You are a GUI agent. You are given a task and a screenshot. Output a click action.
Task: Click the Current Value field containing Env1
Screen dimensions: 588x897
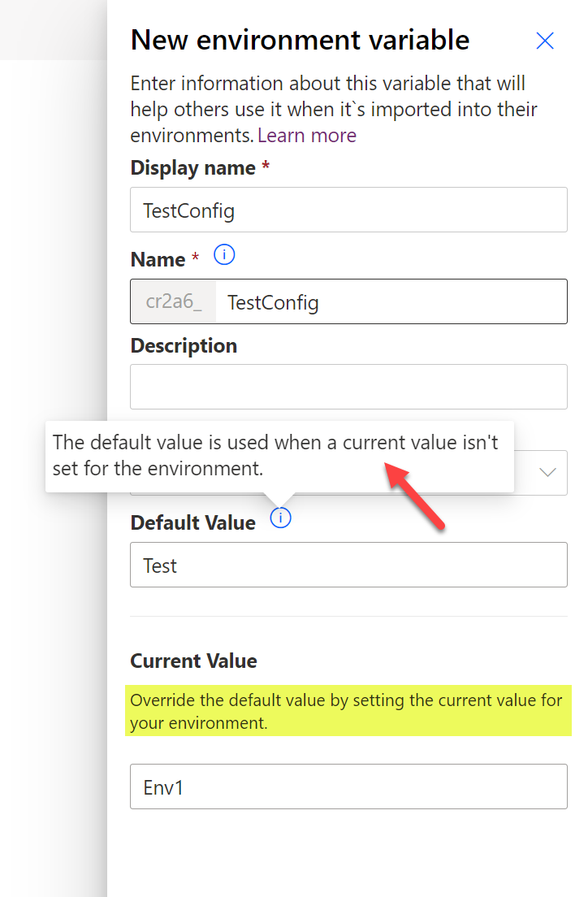tap(348, 786)
